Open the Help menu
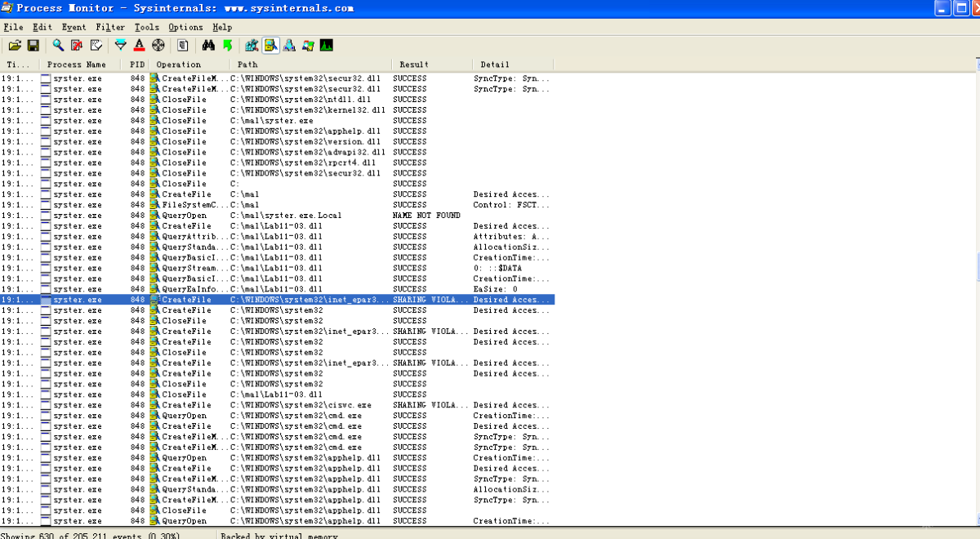Image resolution: width=980 pixels, height=539 pixels. tap(222, 28)
